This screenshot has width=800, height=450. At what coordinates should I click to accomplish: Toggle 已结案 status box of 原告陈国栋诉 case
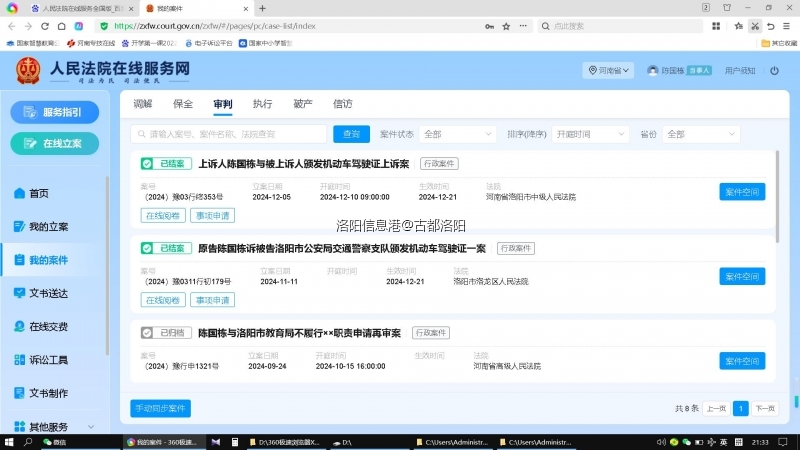166,248
